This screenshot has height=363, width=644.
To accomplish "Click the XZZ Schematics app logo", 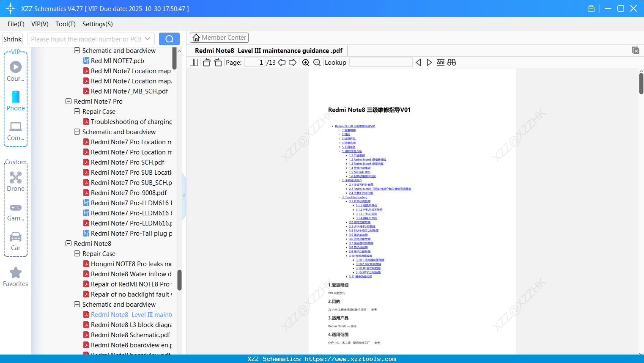I will [11, 8].
